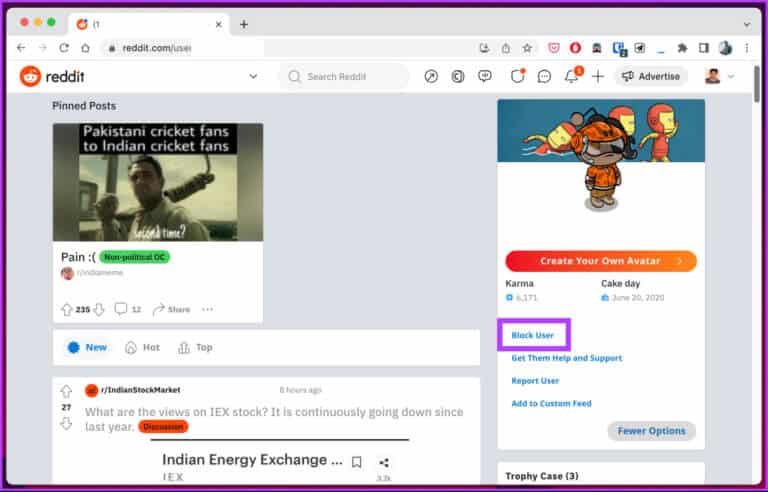Click the reddit.com address bar
768x492 pixels.
tap(289, 48)
